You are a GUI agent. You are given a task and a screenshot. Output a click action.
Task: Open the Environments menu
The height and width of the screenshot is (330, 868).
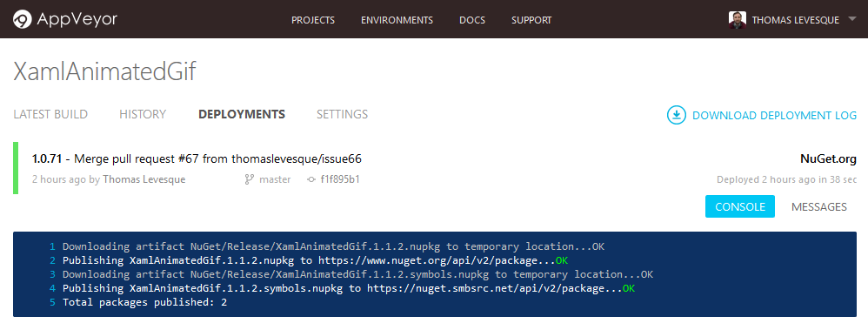click(x=397, y=20)
